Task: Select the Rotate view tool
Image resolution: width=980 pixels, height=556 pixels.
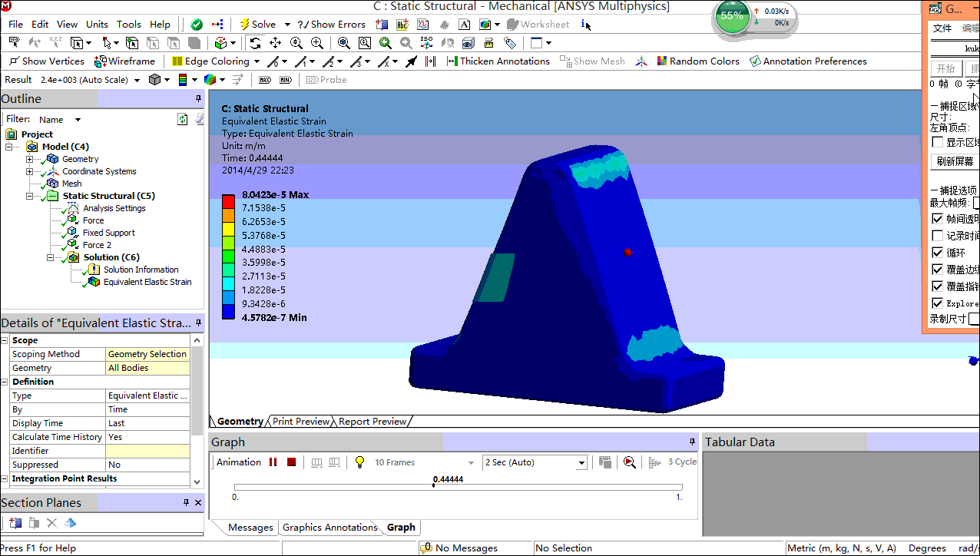Action: (256, 43)
